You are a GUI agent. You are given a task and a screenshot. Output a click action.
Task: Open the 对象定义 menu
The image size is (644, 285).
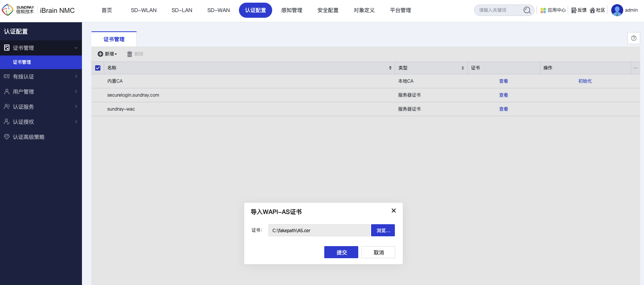click(x=364, y=10)
